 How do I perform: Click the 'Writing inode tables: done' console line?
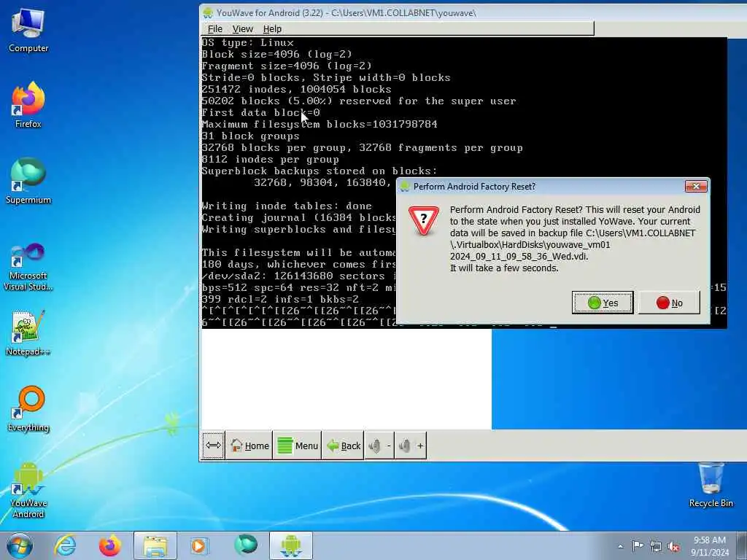pos(287,206)
